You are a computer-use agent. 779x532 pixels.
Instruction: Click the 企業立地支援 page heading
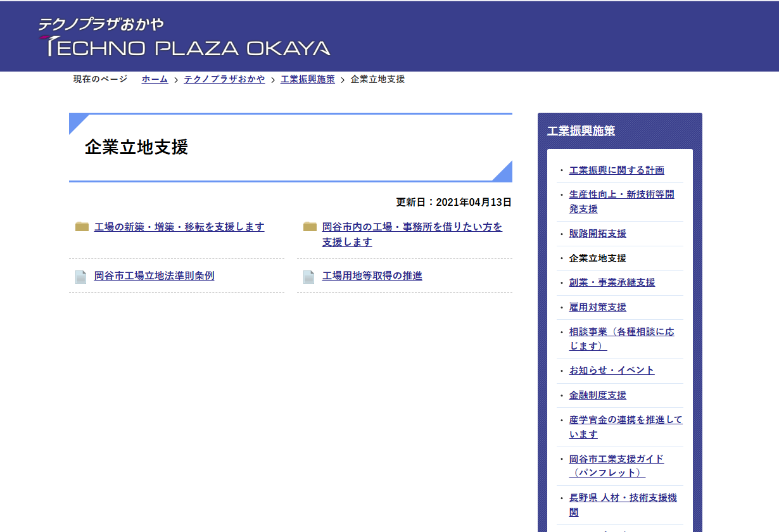click(x=136, y=148)
